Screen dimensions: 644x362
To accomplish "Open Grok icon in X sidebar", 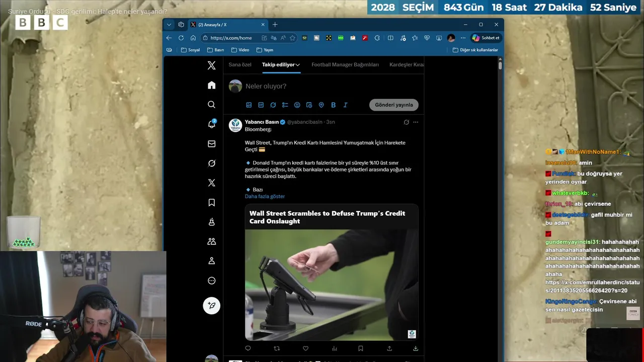I will [211, 163].
